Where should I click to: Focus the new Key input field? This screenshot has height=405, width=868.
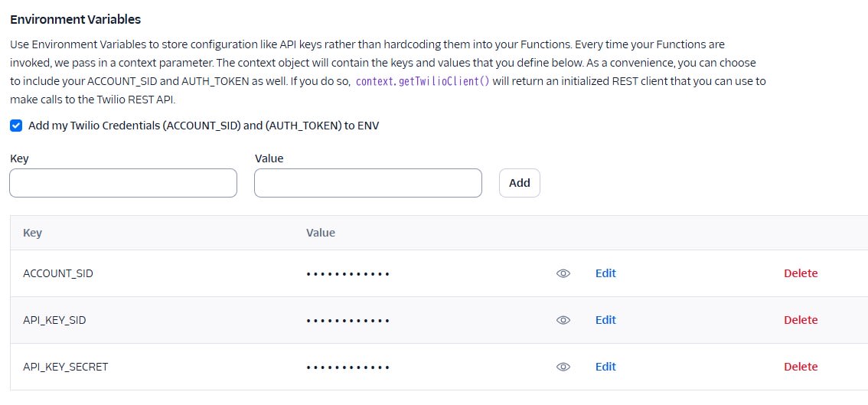pos(123,183)
